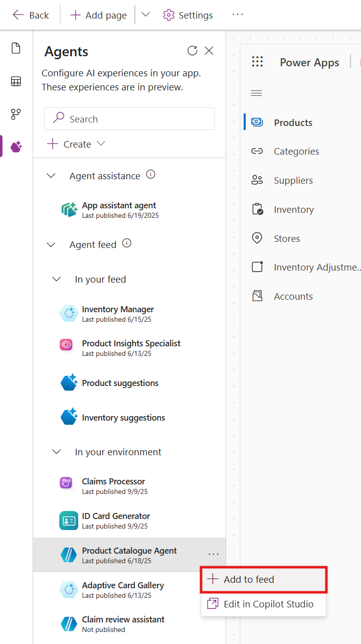Viewport: 361px width, 644px height.
Task: Go Back from the app designer
Action: [x=31, y=15]
